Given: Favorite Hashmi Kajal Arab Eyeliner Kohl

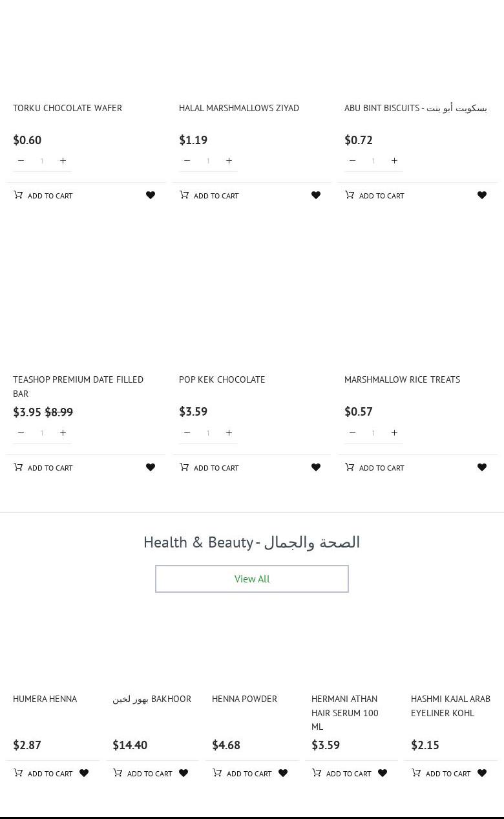Looking at the screenshot, I should point(482,773).
